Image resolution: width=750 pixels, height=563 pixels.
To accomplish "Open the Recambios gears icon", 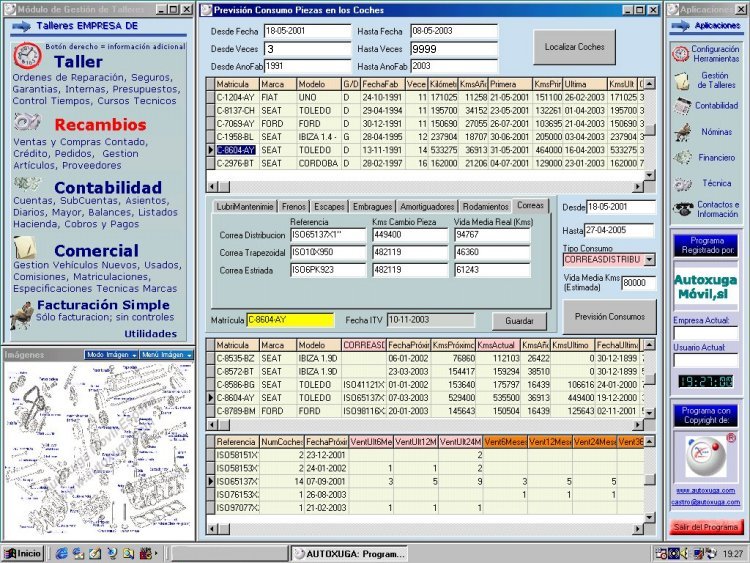I will point(26,122).
